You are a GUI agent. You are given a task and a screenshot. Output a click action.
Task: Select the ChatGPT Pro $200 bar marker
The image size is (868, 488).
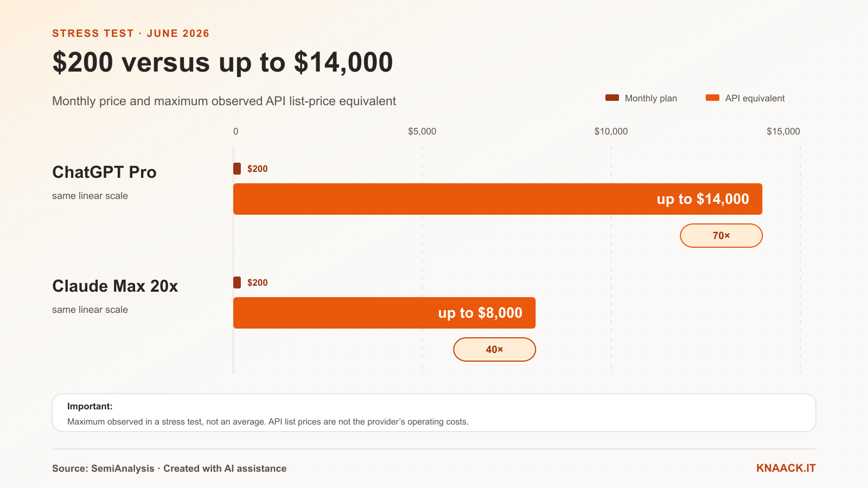237,169
